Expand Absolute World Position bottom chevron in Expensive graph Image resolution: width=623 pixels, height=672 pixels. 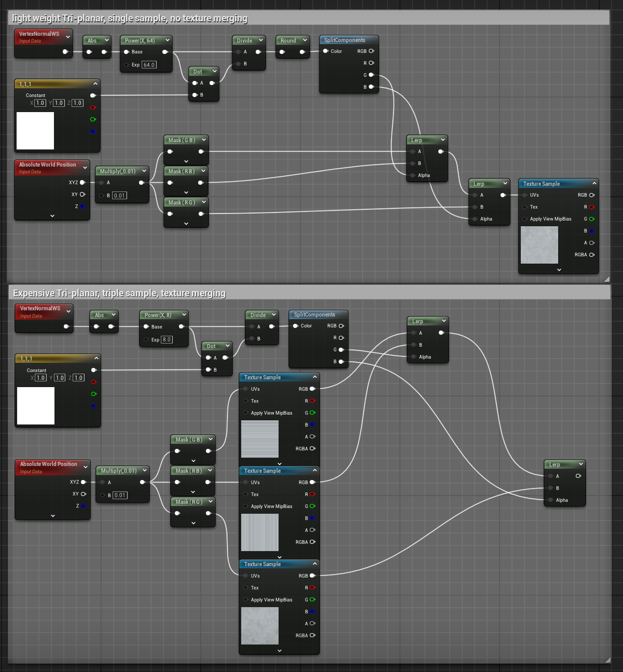point(53,516)
